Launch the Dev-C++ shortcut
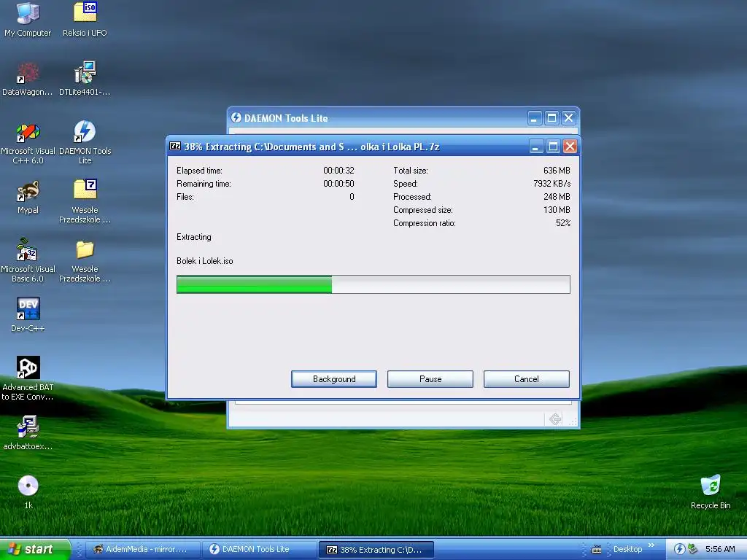 [x=28, y=315]
